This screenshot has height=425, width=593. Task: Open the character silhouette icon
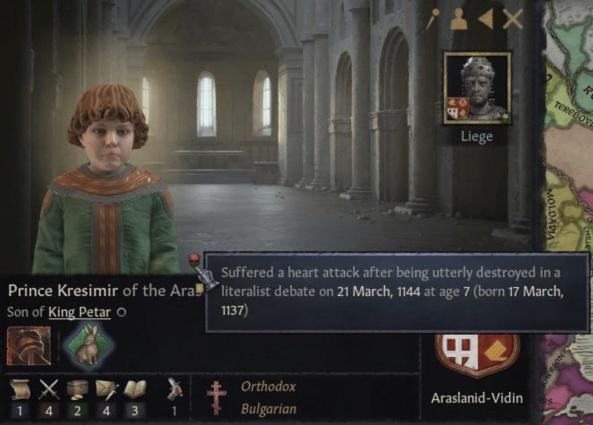pyautogui.click(x=459, y=19)
